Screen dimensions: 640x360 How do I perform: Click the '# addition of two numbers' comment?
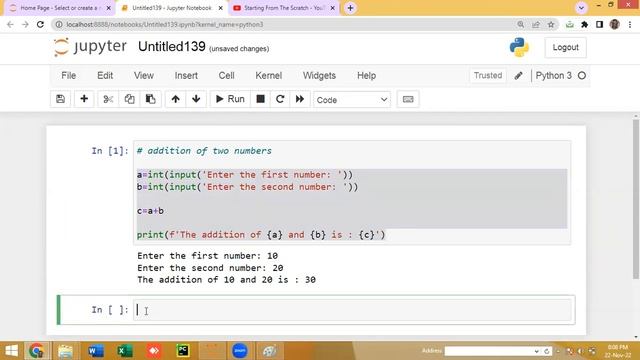coord(204,151)
